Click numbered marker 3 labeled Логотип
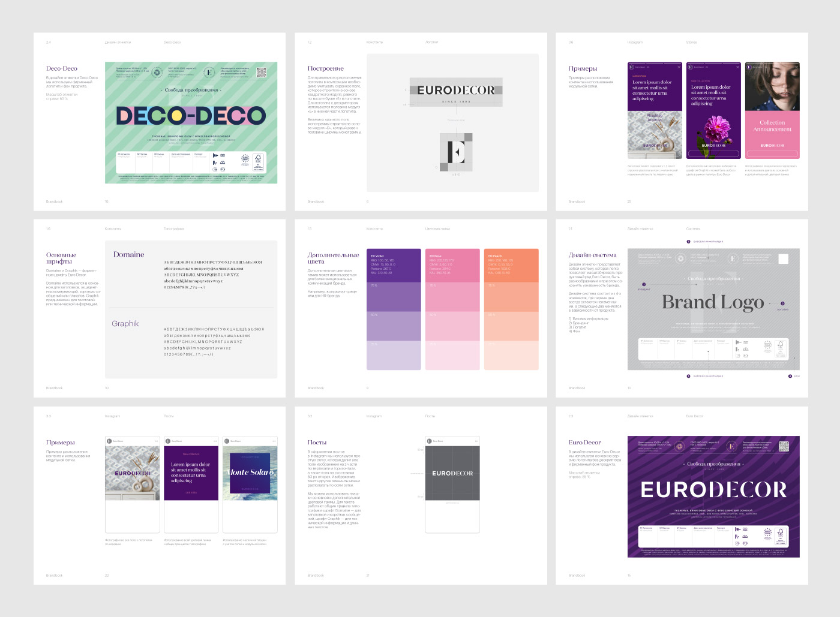This screenshot has width=840, height=617. tap(782, 303)
